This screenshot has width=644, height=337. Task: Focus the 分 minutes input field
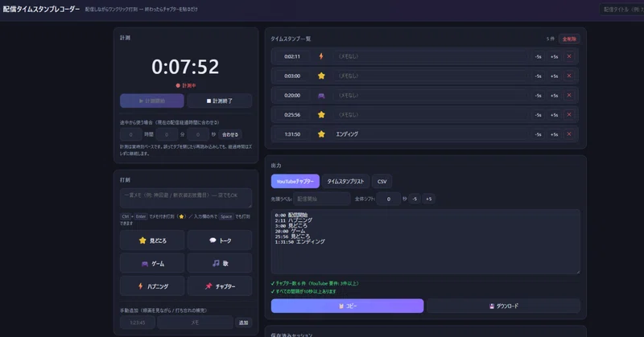pyautogui.click(x=167, y=134)
